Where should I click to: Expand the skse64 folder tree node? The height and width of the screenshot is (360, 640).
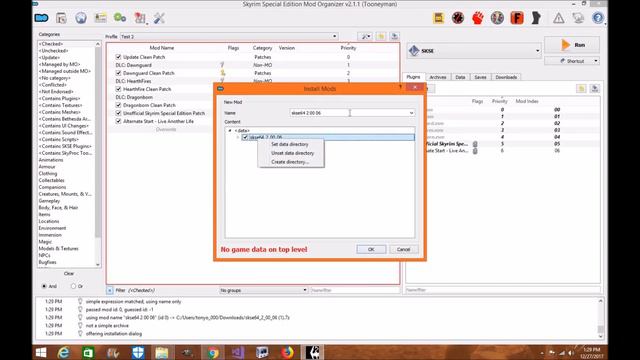(x=238, y=137)
